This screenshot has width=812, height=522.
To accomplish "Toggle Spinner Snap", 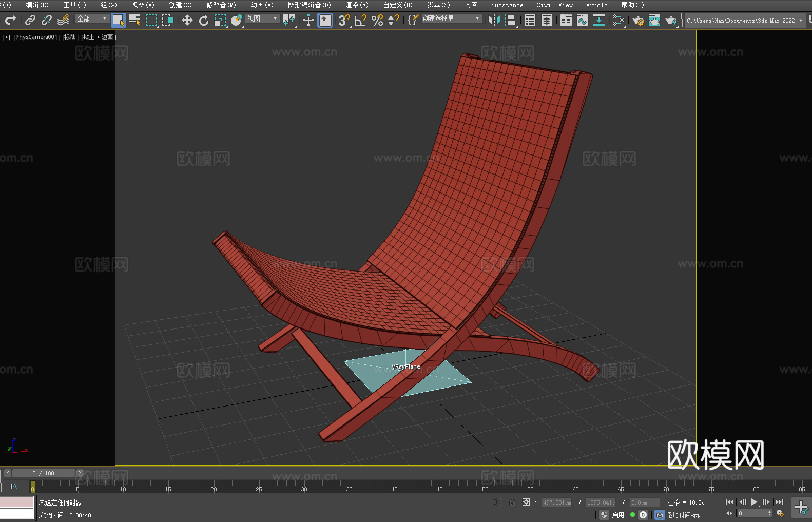I will [394, 20].
